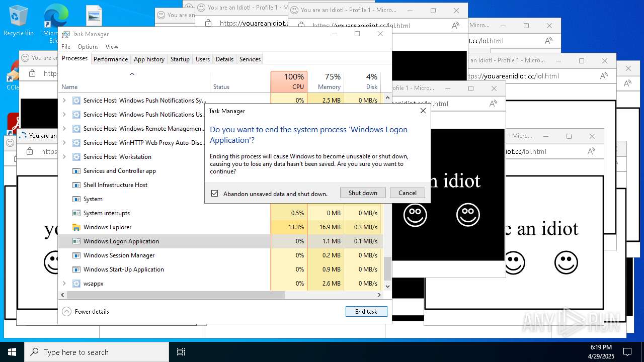Viewport: 644px width, 362px height.
Task: Expand Service Host: WinHTTP Web Proxy Auto-Disc row
Action: [64, 143]
